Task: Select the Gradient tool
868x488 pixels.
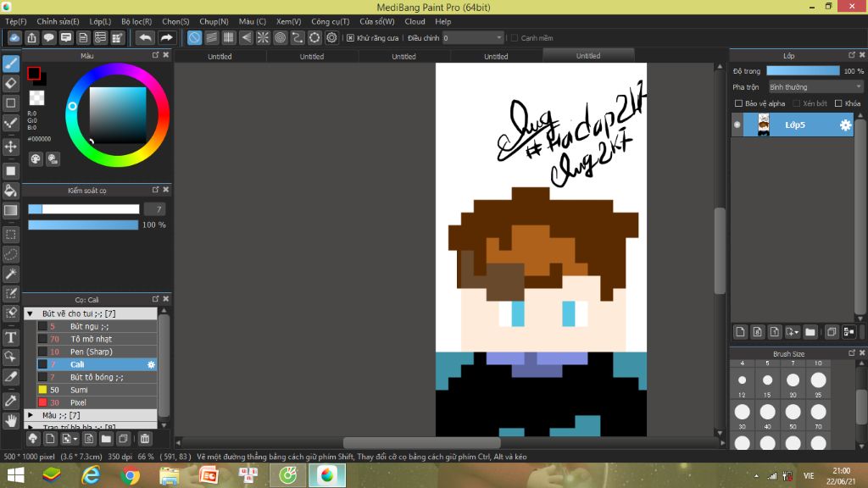Action: coord(11,210)
